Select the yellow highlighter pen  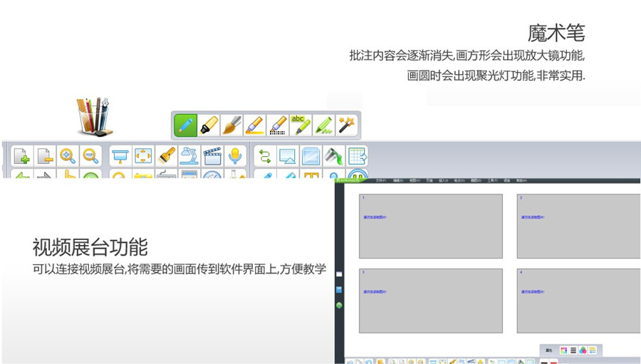pyautogui.click(x=209, y=125)
